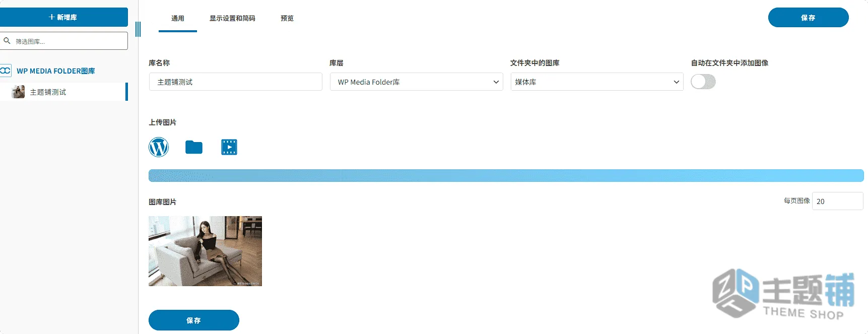Viewport: 868px width, 334px height.
Task: Click the top-right 保存 button
Action: click(x=809, y=18)
